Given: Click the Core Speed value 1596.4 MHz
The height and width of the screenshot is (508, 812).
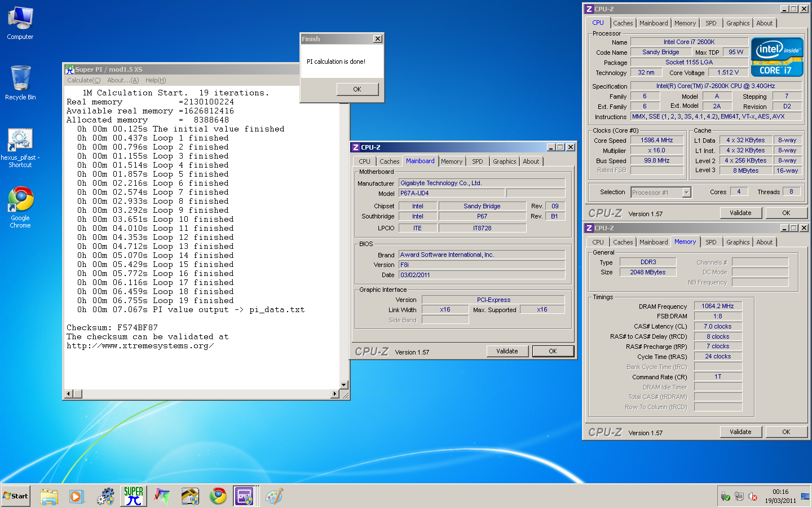Looking at the screenshot, I should point(657,140).
